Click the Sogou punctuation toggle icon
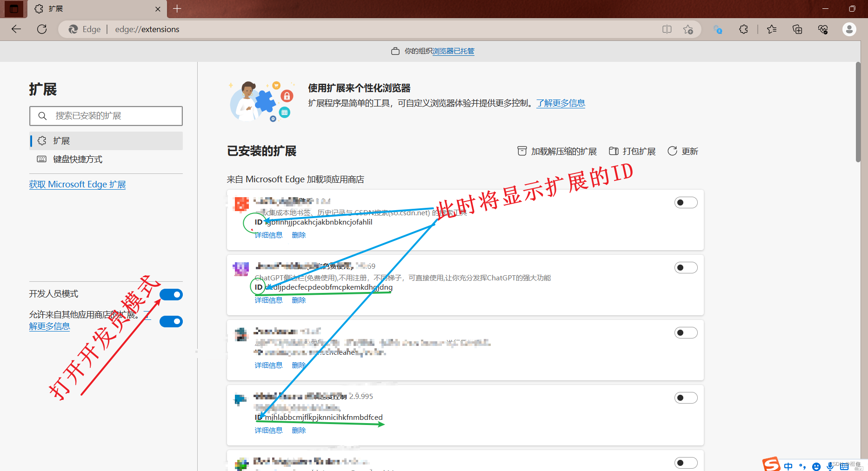This screenshot has height=471, width=868. coord(802,466)
